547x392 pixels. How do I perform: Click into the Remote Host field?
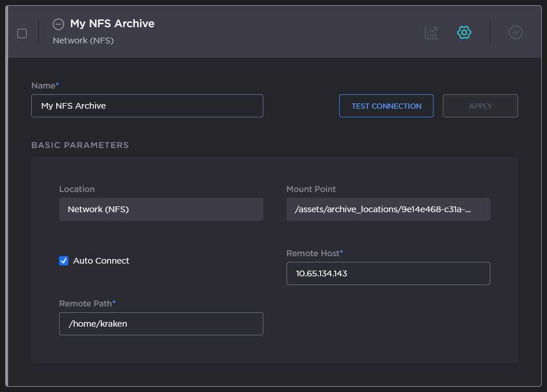tap(388, 273)
